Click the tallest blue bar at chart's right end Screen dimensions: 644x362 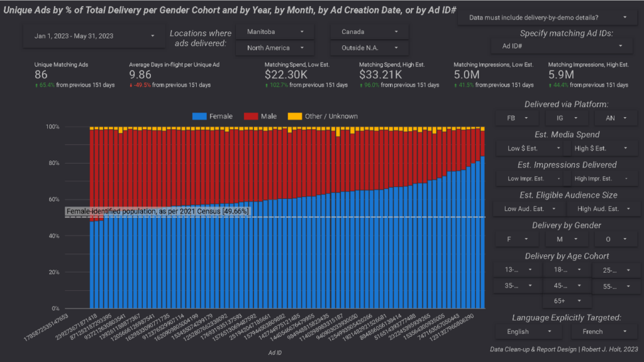click(x=482, y=232)
